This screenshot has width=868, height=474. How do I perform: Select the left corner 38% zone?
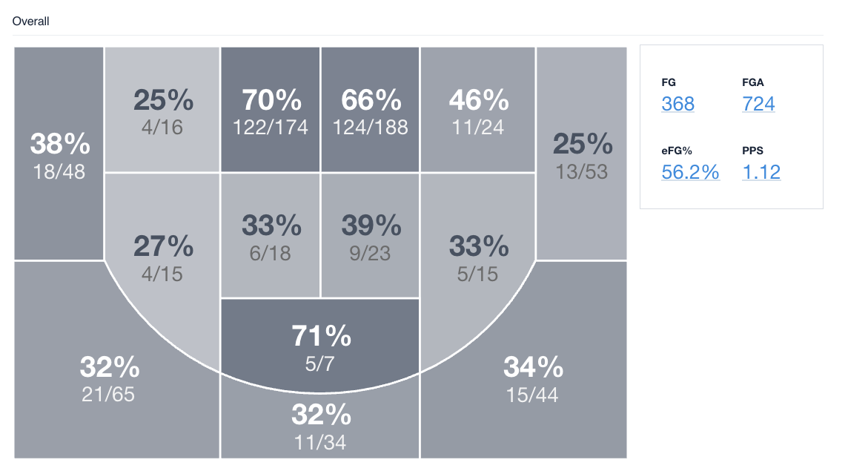59,154
